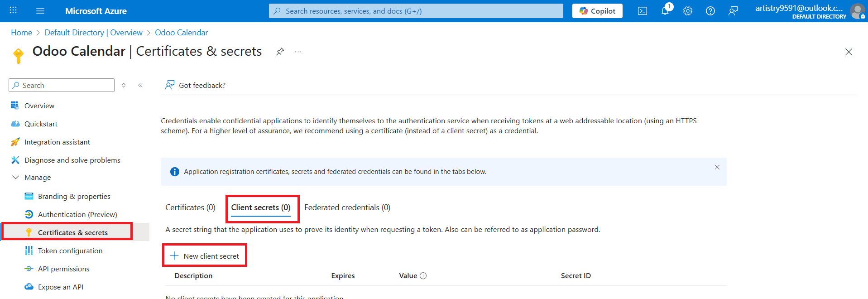Switch to Certificates (0) tab
The height and width of the screenshot is (299, 868).
pyautogui.click(x=190, y=207)
